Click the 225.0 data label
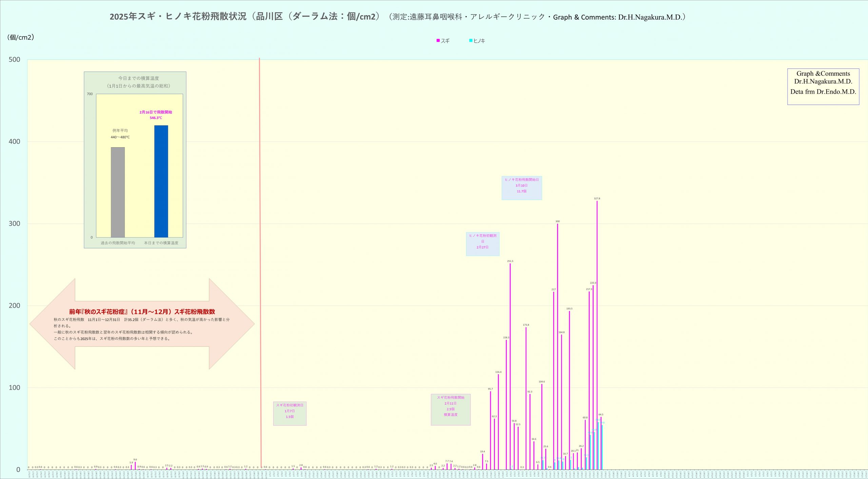Viewport: 868px width, 479px height. click(593, 283)
